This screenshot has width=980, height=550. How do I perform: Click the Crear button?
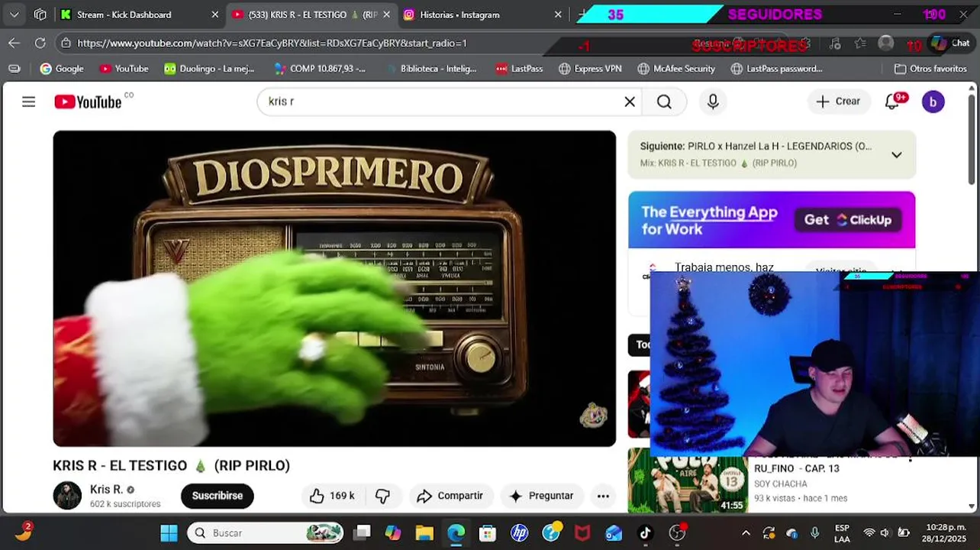[x=838, y=102]
